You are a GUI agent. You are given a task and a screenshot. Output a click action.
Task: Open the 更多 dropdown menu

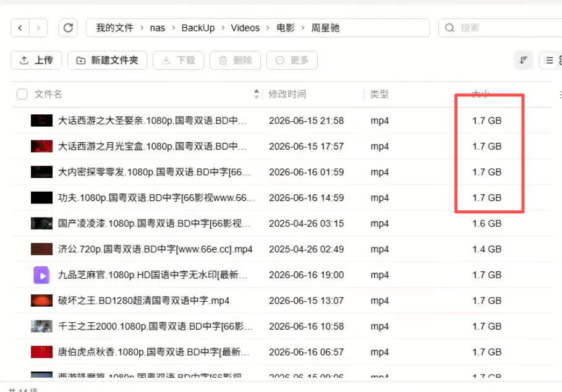292,60
